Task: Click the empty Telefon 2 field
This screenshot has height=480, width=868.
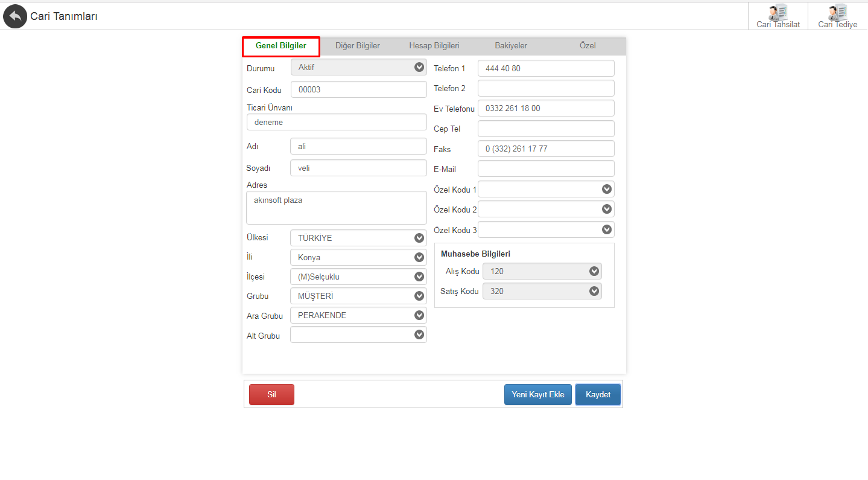Action: click(x=546, y=88)
